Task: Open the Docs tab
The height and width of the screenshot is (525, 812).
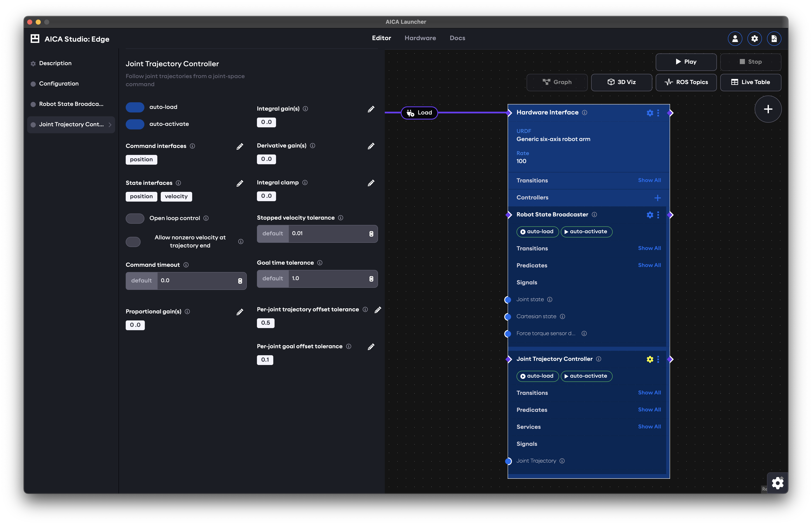Action: (457, 38)
